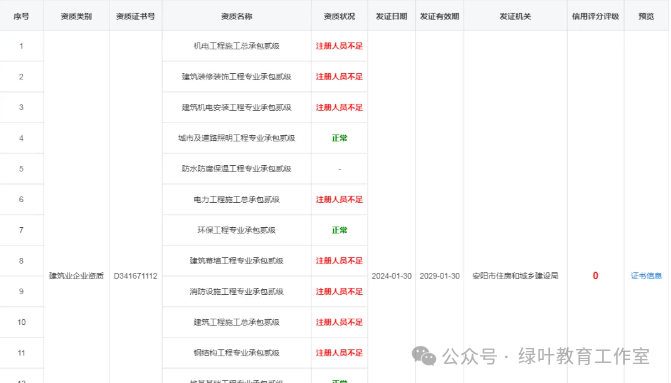Click the 资质类别 column header
671x383 pixels.
(x=76, y=16)
